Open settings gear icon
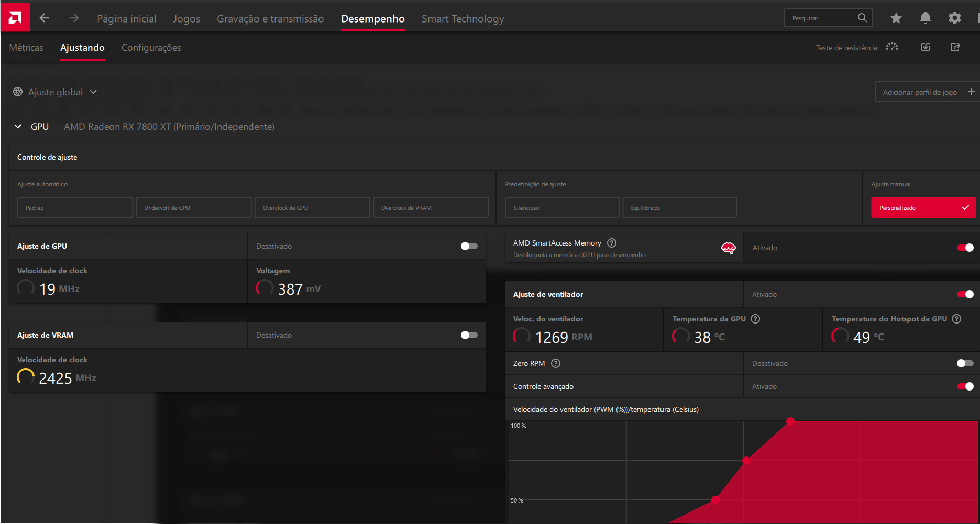Image resolution: width=980 pixels, height=524 pixels. click(x=955, y=18)
